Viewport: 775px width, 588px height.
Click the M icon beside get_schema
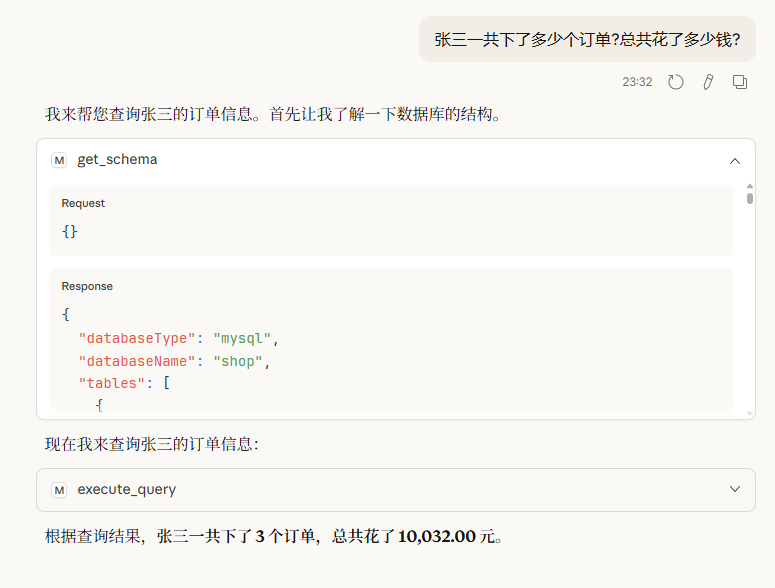point(59,160)
